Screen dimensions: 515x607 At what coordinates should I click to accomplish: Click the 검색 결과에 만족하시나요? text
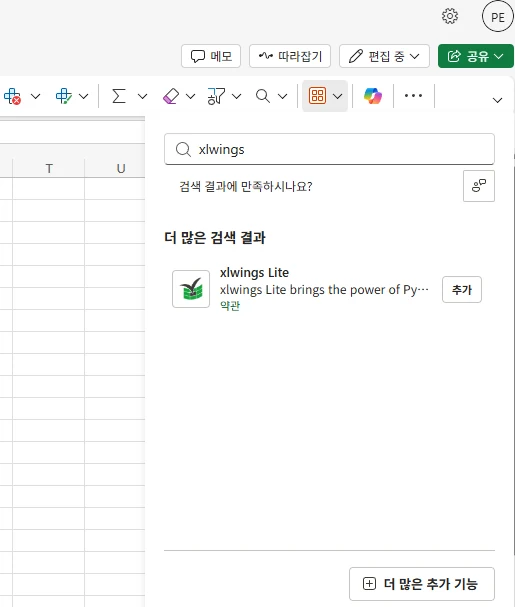245,186
